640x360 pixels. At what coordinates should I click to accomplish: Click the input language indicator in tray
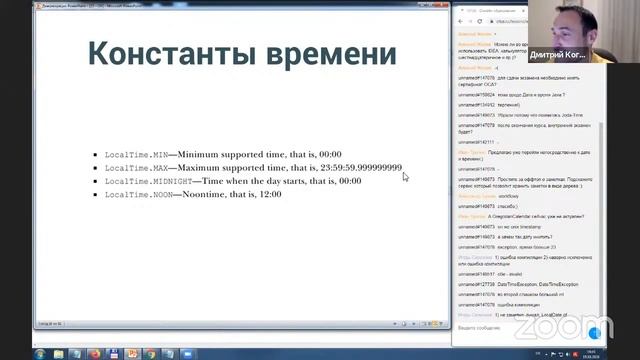pyautogui.click(x=538, y=354)
